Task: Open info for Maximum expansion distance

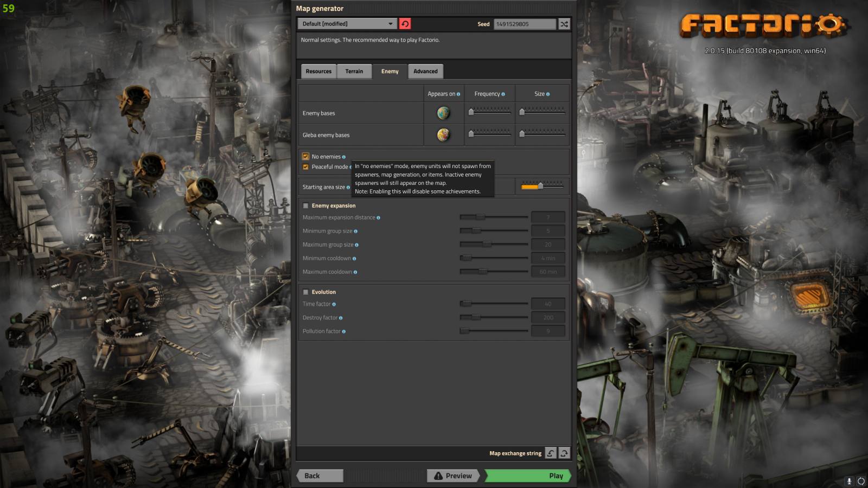Action: (x=378, y=218)
